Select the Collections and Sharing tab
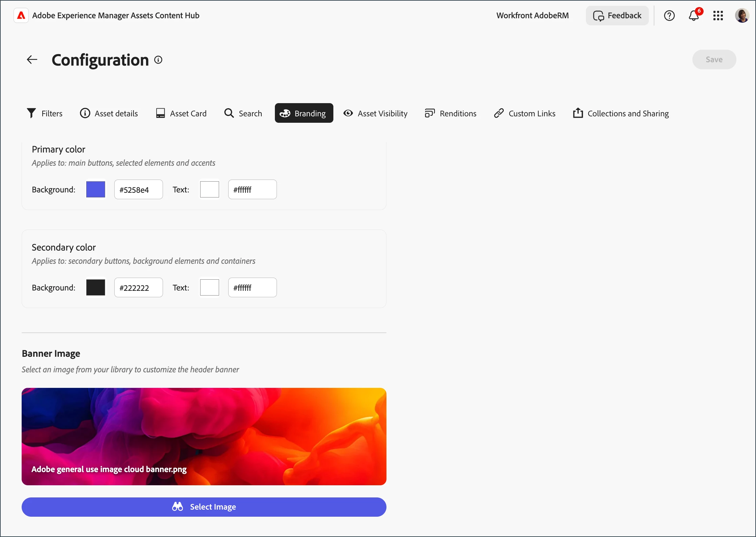The height and width of the screenshot is (537, 756). 621,113
